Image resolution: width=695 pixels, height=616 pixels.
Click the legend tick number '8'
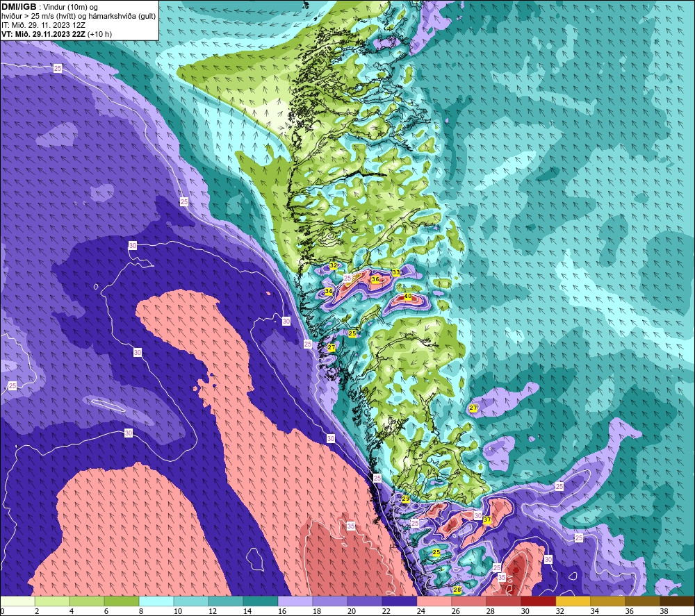tap(141, 611)
